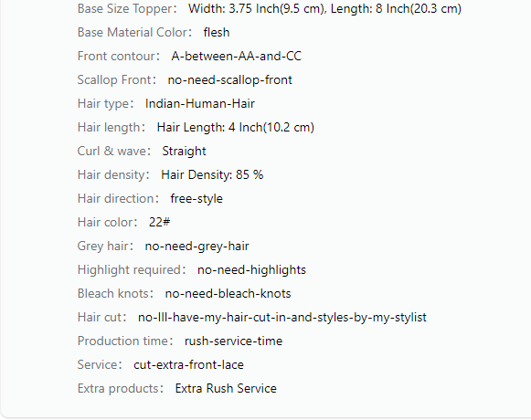Click the hair color value 22#
Screen dimensions: 531x420
(160, 223)
